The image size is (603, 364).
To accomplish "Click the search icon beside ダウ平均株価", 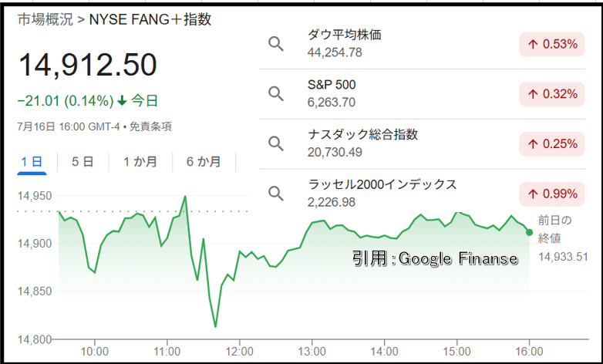I will tap(276, 44).
